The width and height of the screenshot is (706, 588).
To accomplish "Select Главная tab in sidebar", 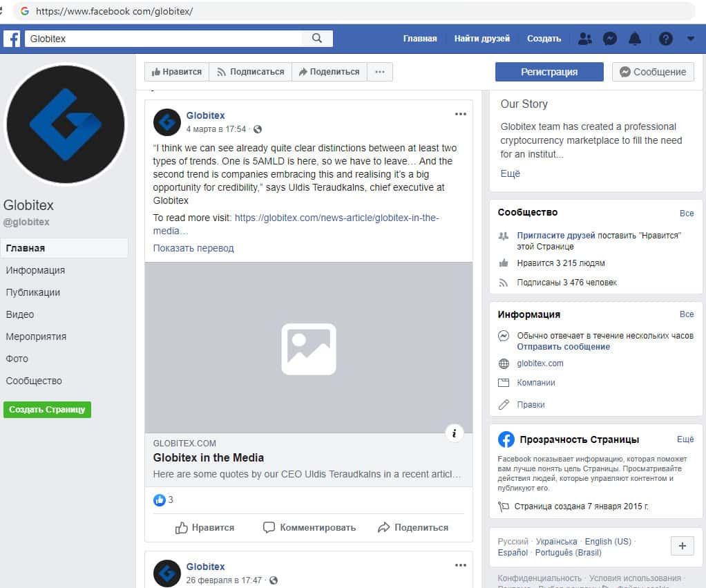I will pyautogui.click(x=64, y=248).
